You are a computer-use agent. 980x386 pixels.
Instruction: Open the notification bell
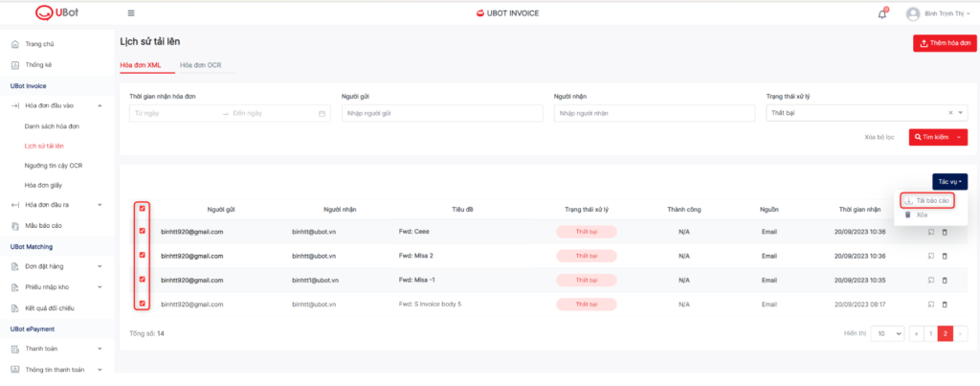(881, 13)
